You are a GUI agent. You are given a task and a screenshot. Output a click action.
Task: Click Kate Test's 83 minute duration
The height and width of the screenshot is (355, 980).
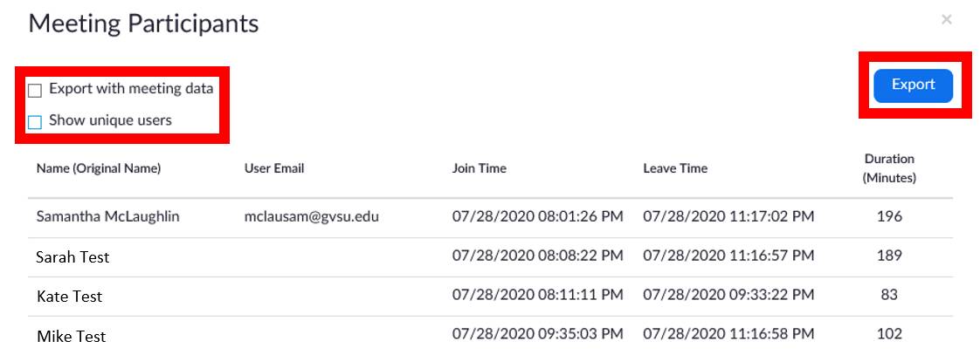tap(888, 295)
